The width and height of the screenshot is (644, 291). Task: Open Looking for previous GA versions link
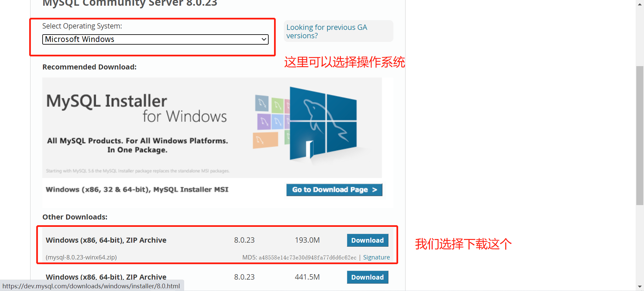pyautogui.click(x=327, y=31)
